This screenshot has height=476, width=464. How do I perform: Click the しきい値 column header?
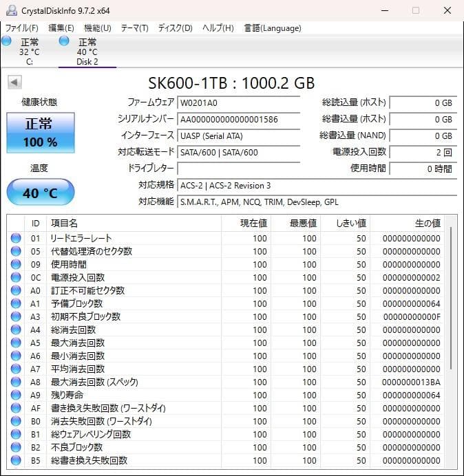point(345,224)
